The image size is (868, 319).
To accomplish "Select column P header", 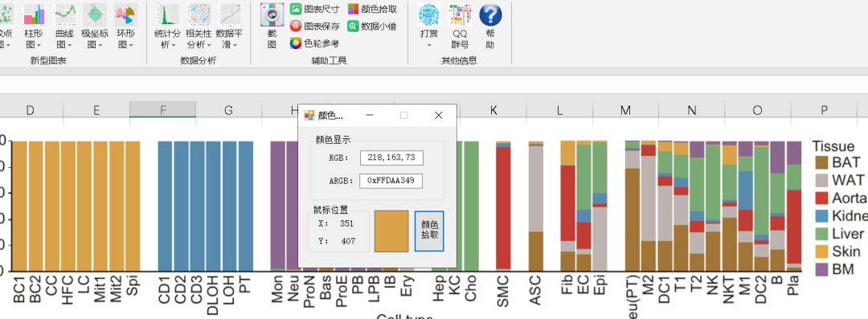I will tap(824, 109).
